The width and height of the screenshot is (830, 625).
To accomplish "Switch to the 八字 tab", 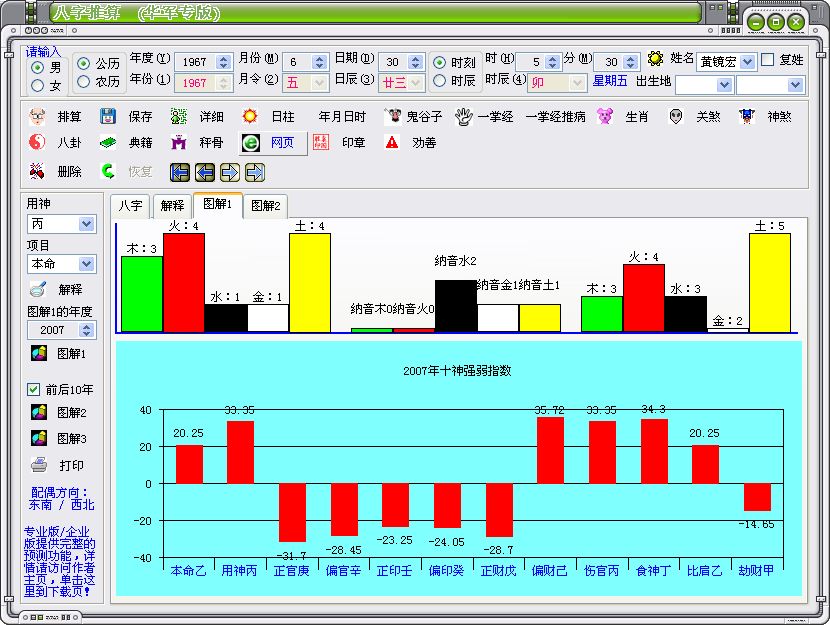I will click(x=130, y=206).
